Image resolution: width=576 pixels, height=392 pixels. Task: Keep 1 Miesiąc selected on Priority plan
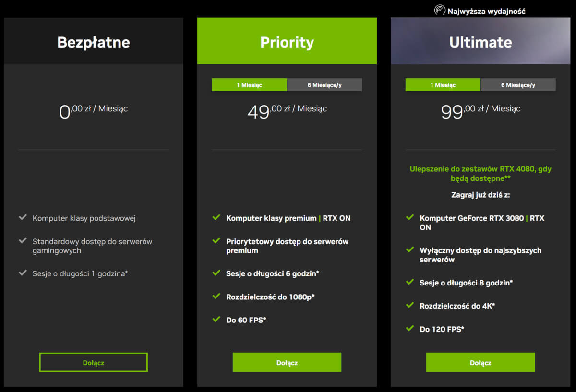point(249,84)
